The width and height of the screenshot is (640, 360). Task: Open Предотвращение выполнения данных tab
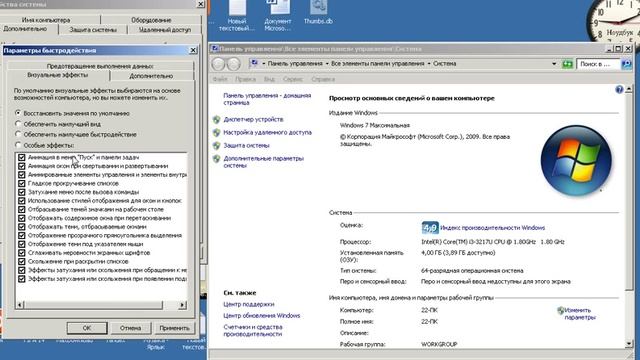coord(100,66)
